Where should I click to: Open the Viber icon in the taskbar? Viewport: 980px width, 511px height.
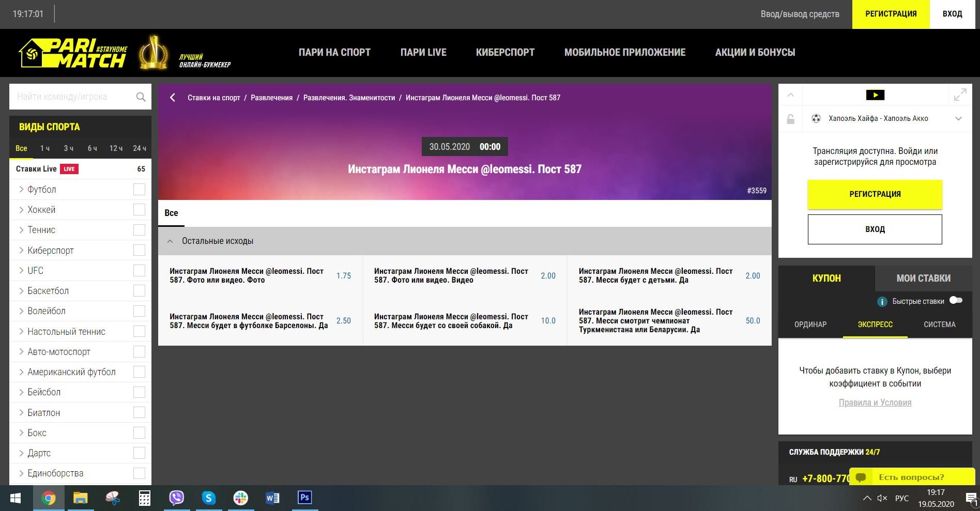[x=177, y=498]
